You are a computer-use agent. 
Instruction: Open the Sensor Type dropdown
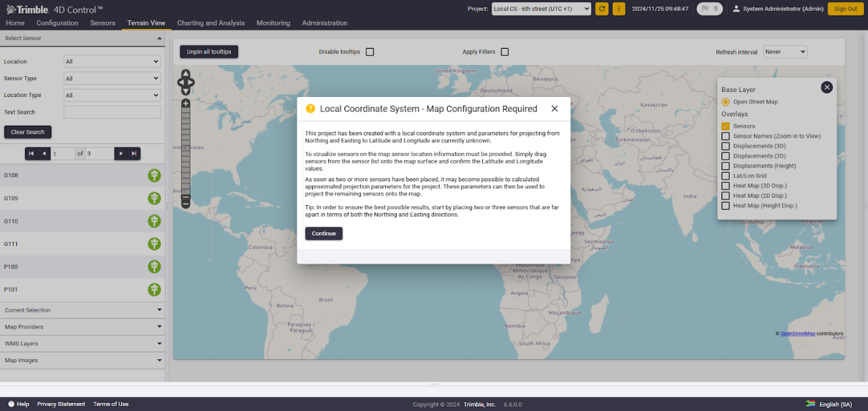click(x=112, y=79)
